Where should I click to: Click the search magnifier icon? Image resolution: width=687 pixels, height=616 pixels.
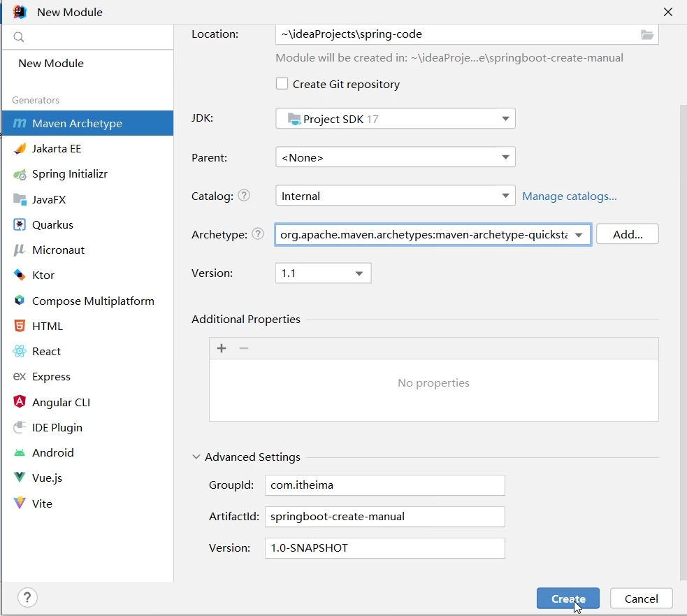pyautogui.click(x=18, y=37)
